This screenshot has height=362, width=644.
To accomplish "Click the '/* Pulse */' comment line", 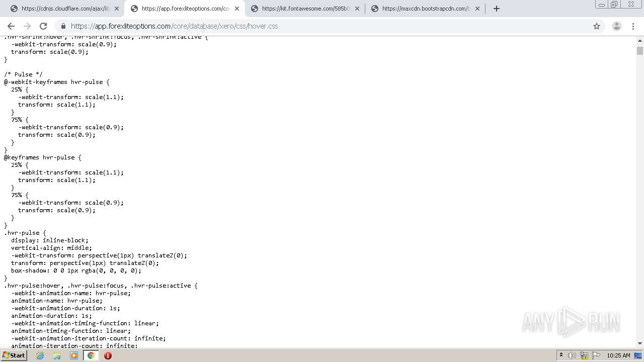I will coord(23,74).
